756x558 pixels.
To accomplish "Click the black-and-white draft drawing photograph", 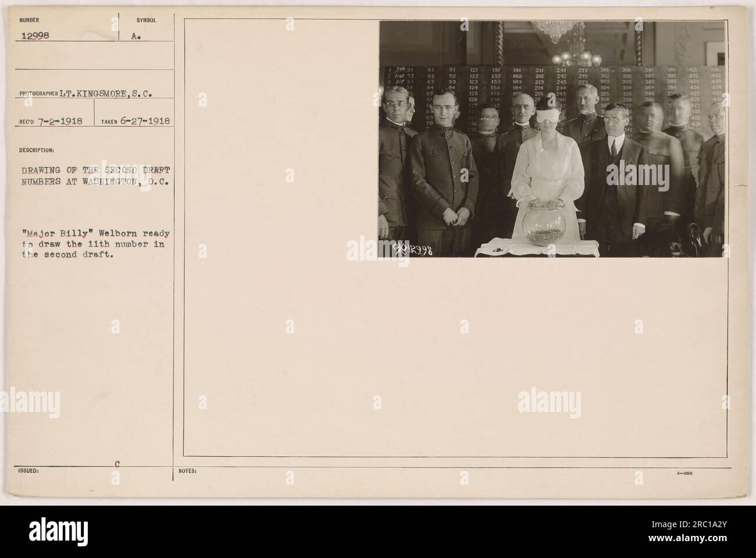I will (552, 139).
